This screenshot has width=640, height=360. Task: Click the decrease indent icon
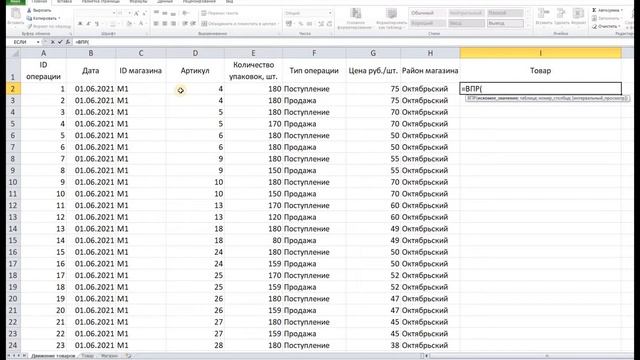coord(185,24)
